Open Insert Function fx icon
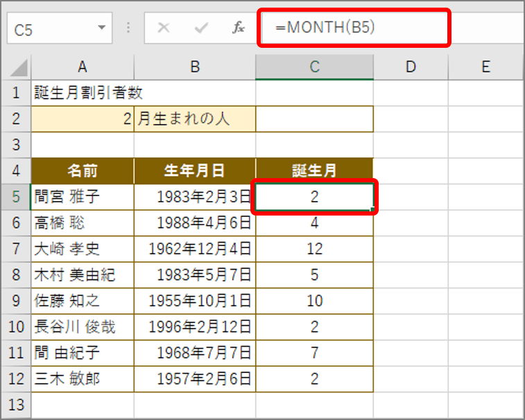Screen dimensions: 525x420 click(239, 28)
